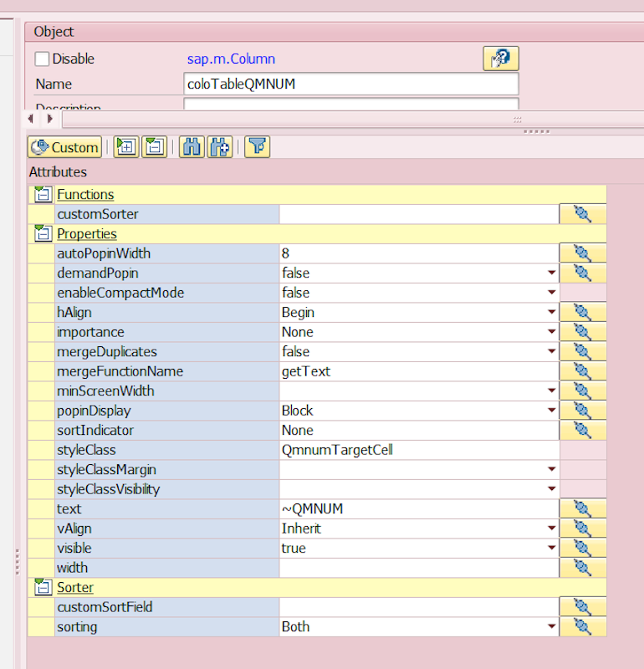Click expand all nodes toolbar icon
Screen dimensions: 644x669
point(126,147)
